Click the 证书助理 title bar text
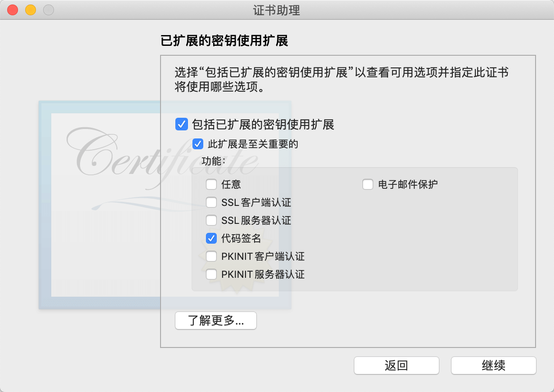This screenshot has height=392, width=554. tap(277, 10)
